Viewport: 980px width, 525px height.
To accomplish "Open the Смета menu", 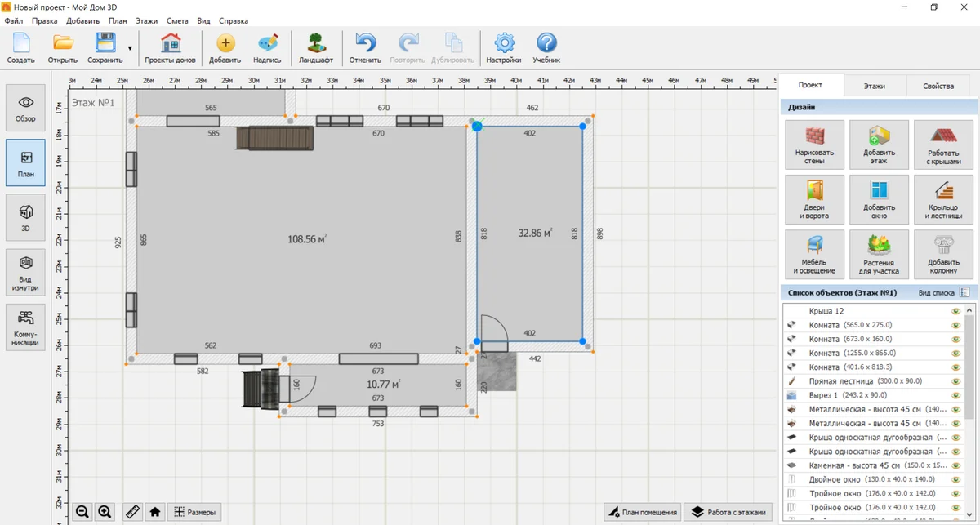I will coord(176,20).
